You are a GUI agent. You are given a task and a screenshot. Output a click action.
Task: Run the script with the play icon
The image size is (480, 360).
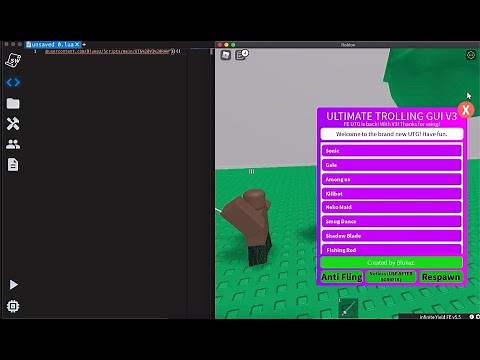(13, 285)
